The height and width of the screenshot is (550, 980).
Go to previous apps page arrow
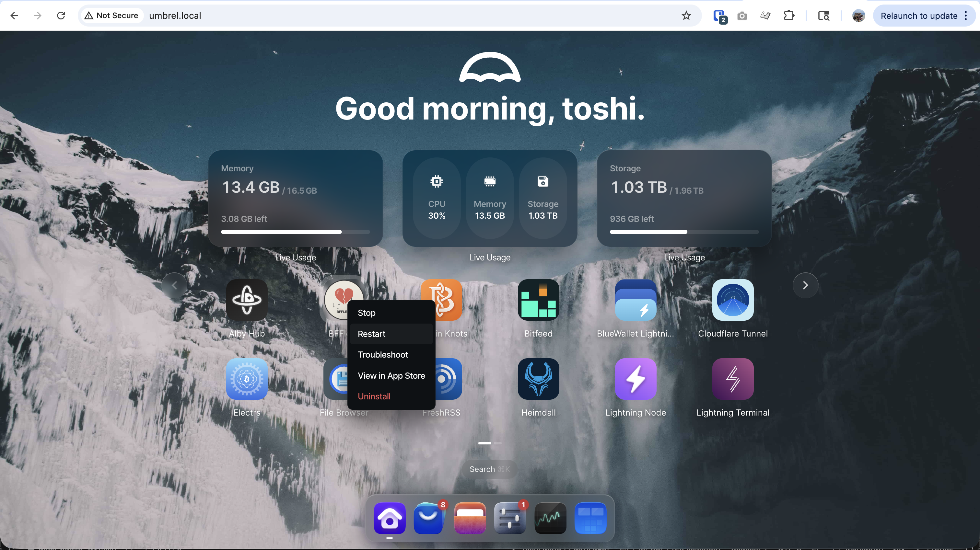coord(174,285)
